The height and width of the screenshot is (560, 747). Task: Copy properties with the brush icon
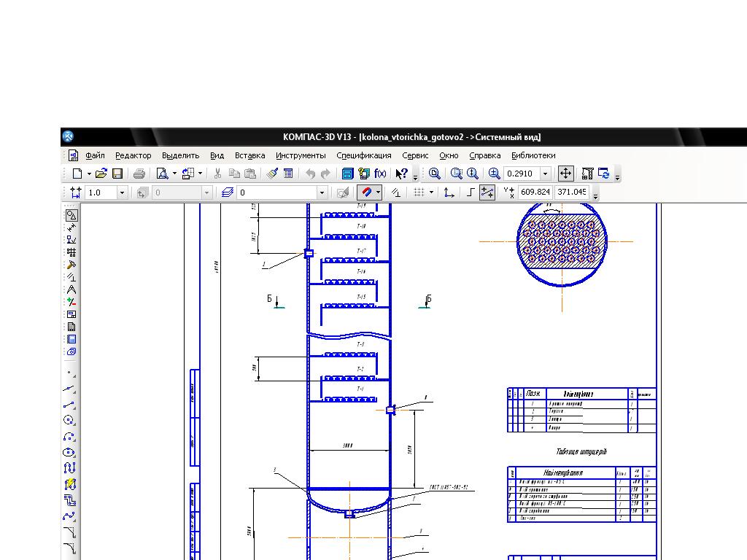[272, 174]
